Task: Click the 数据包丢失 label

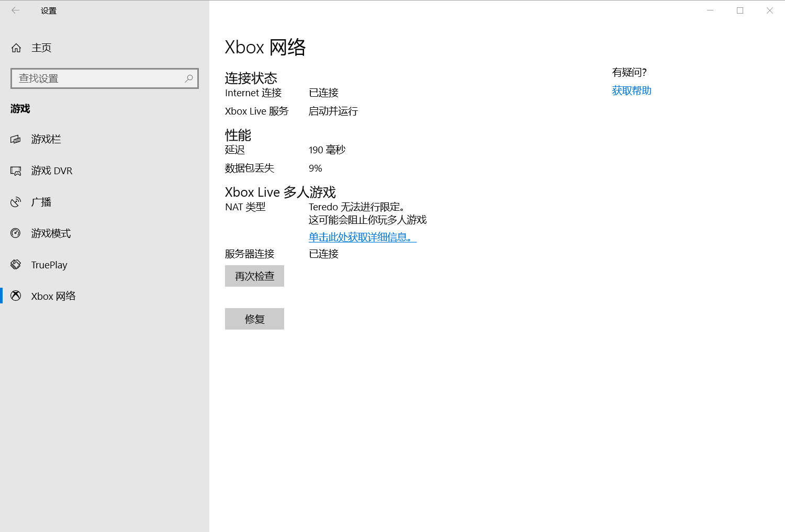Action: point(250,168)
